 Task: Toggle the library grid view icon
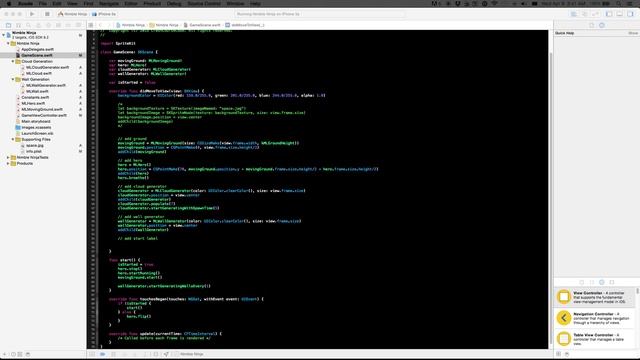coord(558,354)
